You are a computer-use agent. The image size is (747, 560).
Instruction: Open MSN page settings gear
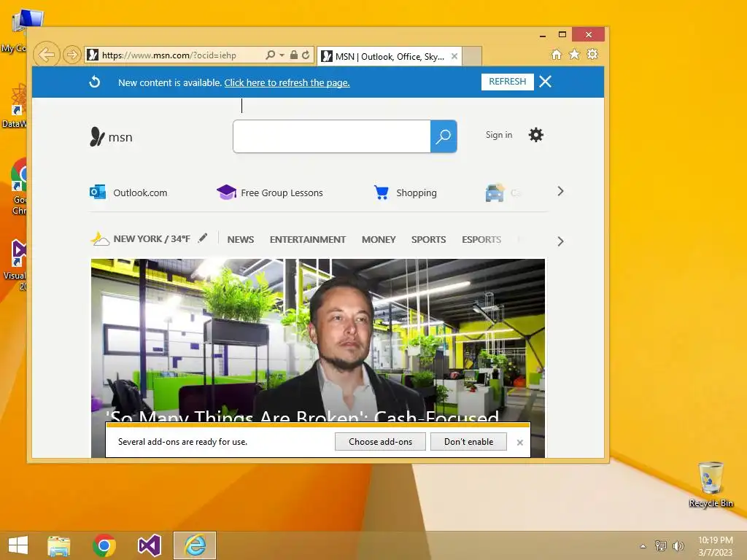pos(536,135)
